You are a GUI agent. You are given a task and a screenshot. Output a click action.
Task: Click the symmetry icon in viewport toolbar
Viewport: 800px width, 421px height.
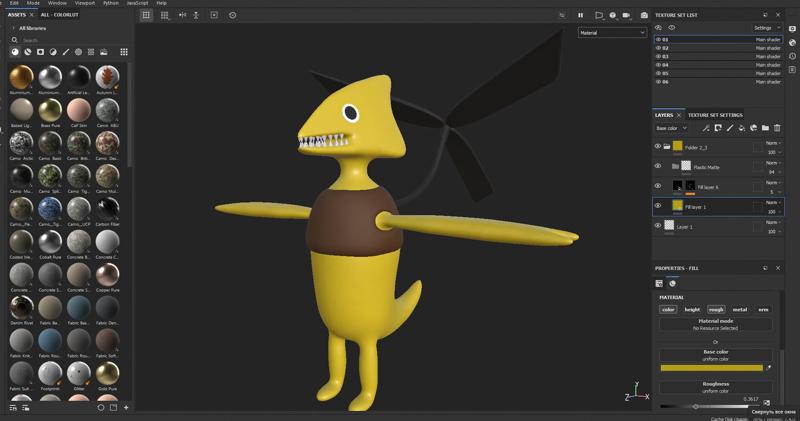[x=182, y=15]
